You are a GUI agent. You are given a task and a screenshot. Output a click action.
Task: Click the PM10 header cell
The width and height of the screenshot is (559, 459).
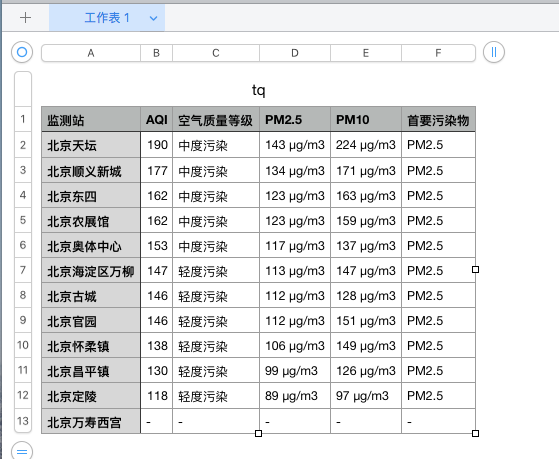pos(366,119)
